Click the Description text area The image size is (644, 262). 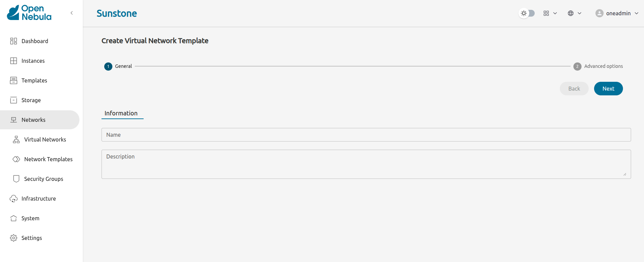pos(366,164)
